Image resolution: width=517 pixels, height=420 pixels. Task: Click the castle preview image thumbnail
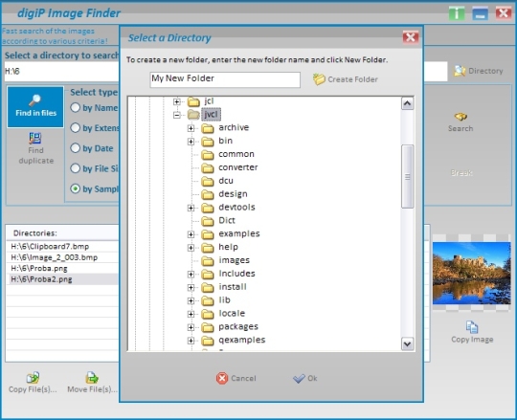(471, 273)
